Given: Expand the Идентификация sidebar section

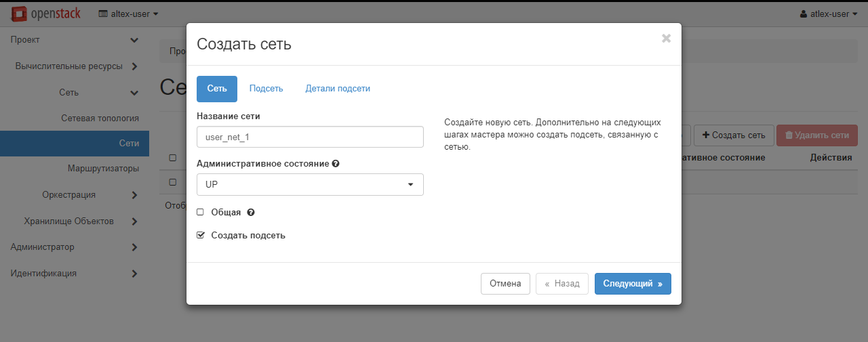Looking at the screenshot, I should click(x=75, y=274).
